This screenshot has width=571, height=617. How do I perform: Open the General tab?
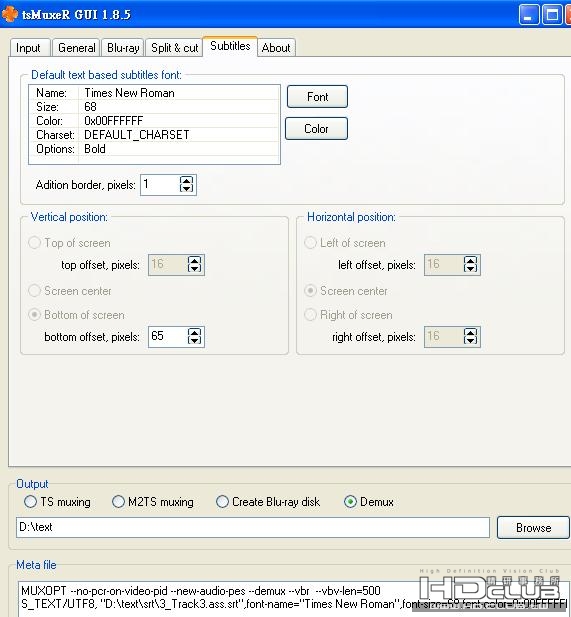point(76,48)
